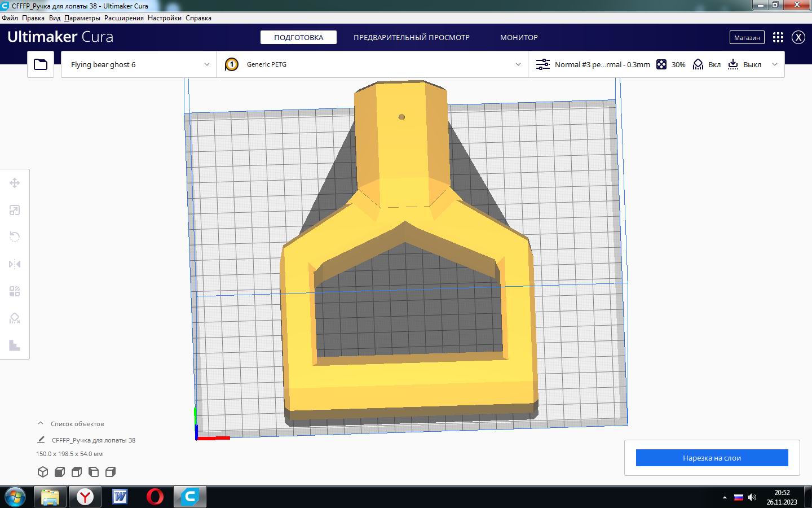This screenshot has height=508, width=812.
Task: Open the Расширения menu
Action: pos(124,18)
